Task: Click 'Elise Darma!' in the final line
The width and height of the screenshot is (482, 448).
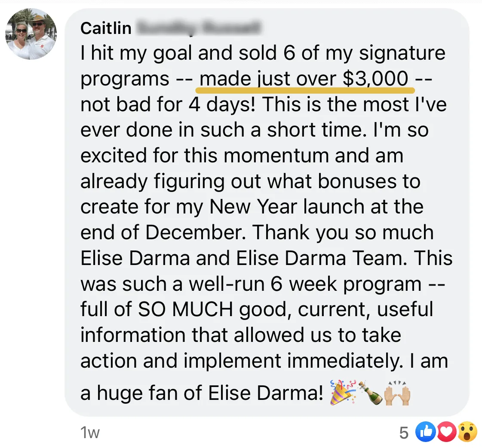Action: point(266,393)
